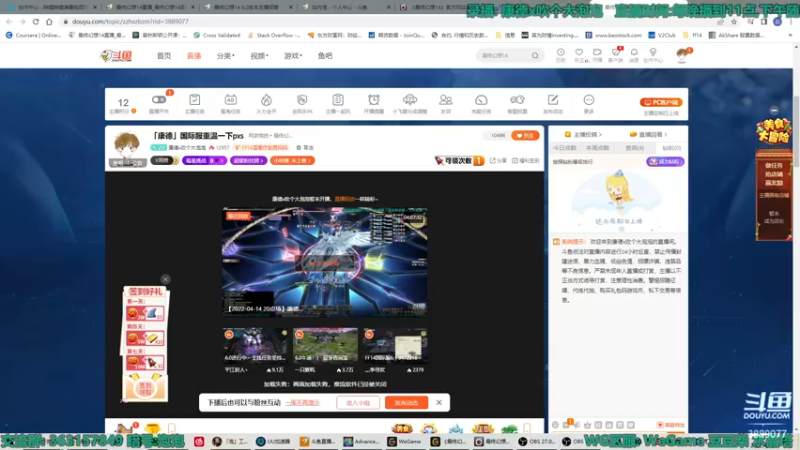Image resolution: width=800 pixels, height=450 pixels.
Task: Open the friends two-people icon
Action: (445, 99)
